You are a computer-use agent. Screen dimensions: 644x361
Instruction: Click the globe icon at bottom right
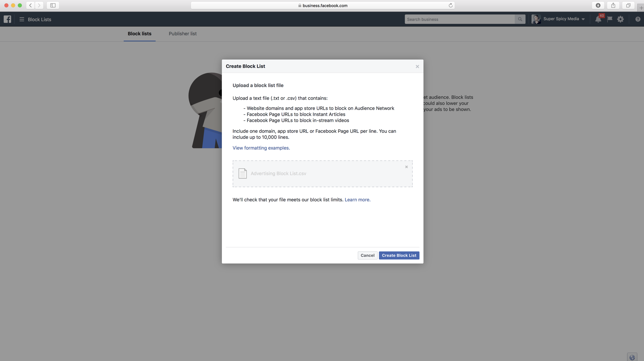click(632, 357)
